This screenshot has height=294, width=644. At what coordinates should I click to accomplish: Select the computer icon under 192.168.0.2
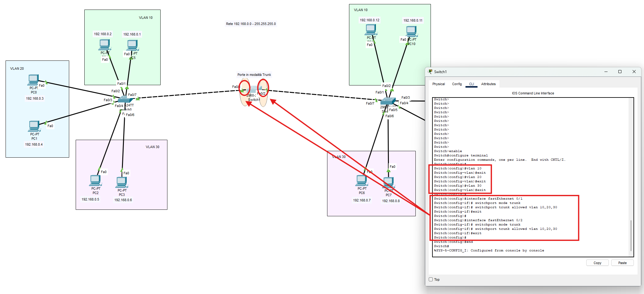click(105, 45)
